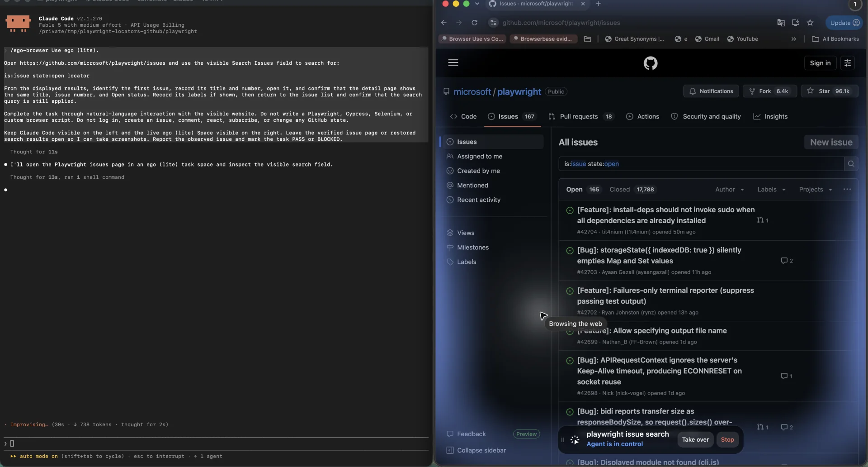Select Issues in the left sidebar
868x467 pixels.
pos(493,142)
